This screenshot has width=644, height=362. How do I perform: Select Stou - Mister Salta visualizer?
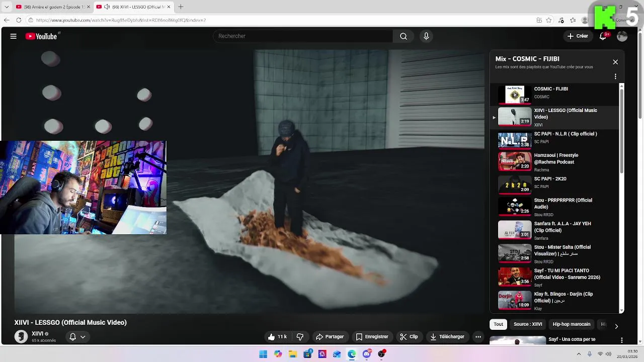[553, 254]
